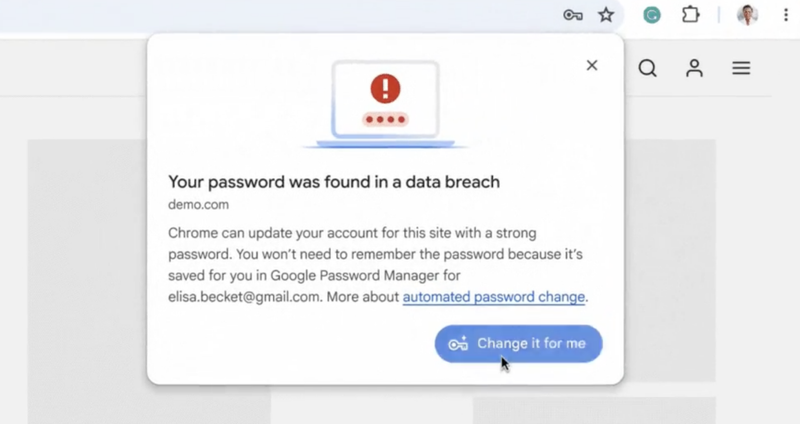Dismiss the data breach popup with X
The image size is (800, 424).
tap(592, 65)
